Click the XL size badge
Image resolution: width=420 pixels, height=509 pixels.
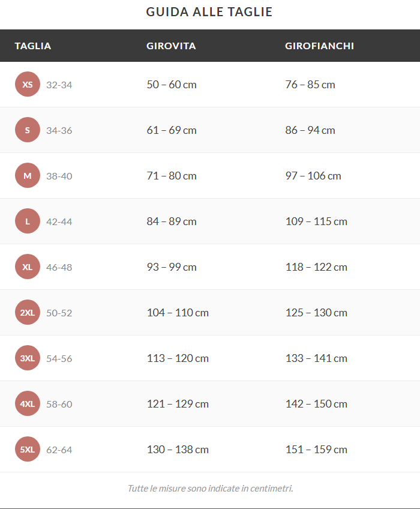28,267
